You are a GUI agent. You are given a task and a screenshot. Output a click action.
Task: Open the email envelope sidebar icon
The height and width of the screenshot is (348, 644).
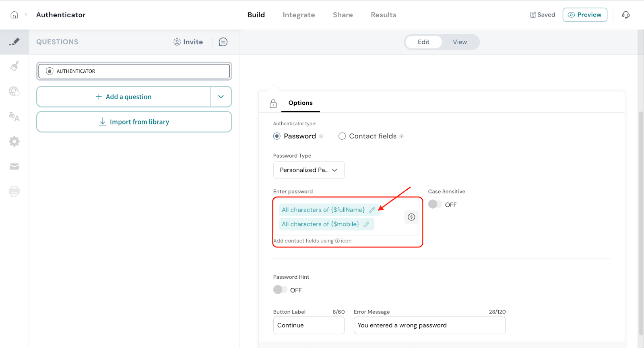[x=14, y=166]
